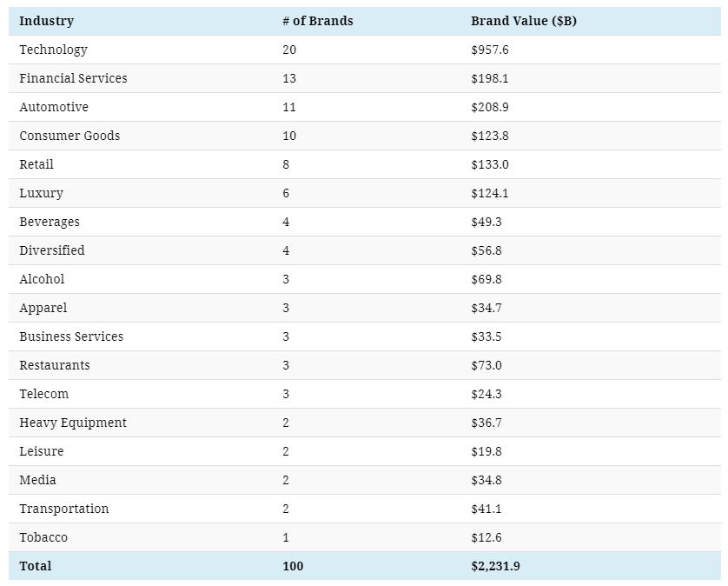Viewport: 728px width, 586px height.
Task: Click the Brand Value ($B) header
Action: click(x=523, y=21)
